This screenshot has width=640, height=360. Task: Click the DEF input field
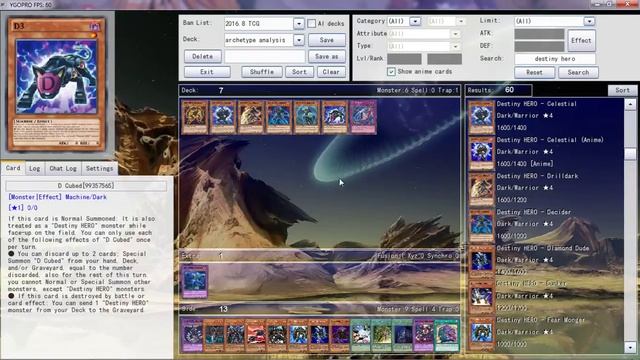coord(539,46)
